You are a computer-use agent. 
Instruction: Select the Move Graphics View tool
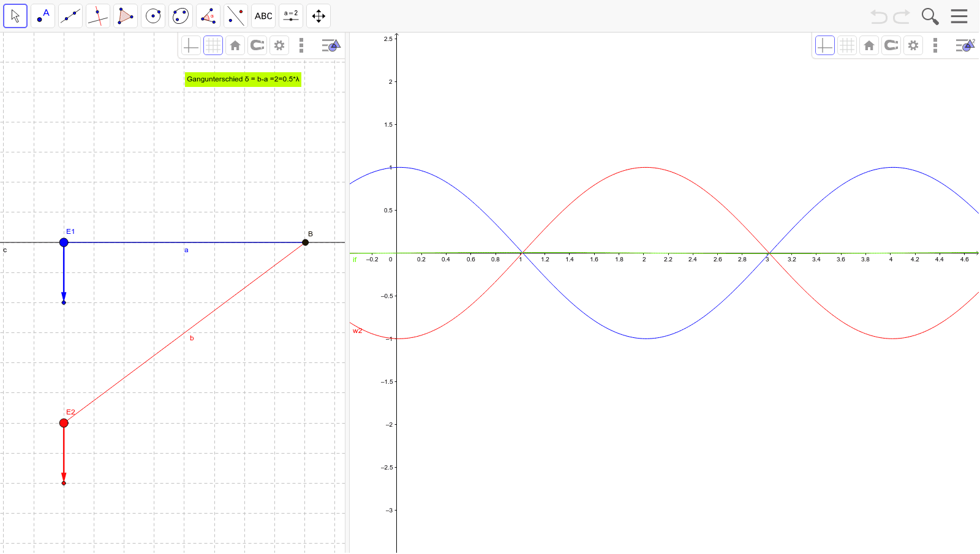point(318,16)
